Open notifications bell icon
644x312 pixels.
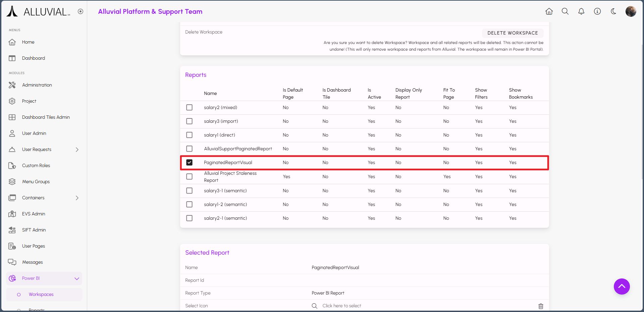pos(581,11)
